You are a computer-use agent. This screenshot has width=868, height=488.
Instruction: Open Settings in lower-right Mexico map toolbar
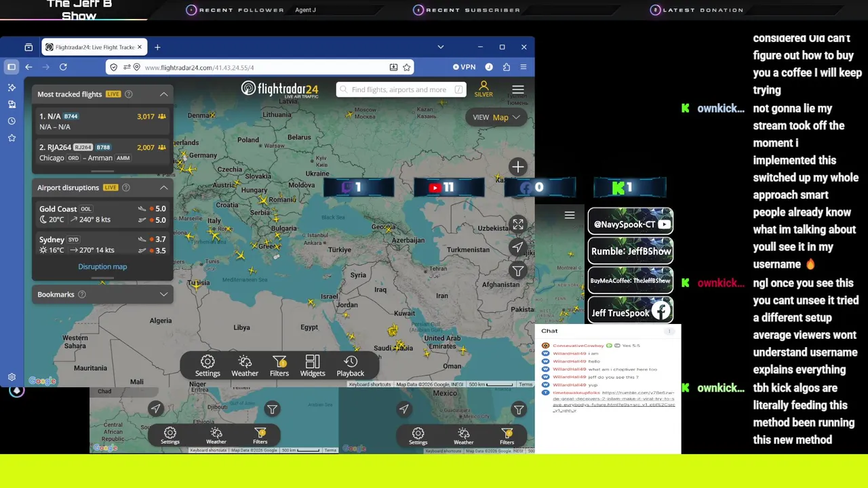tap(418, 436)
